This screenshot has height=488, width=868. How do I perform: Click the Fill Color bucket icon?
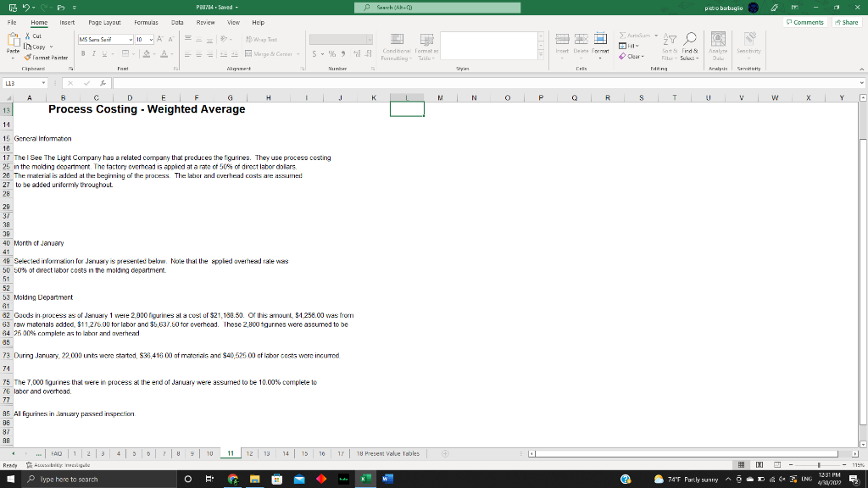point(147,53)
